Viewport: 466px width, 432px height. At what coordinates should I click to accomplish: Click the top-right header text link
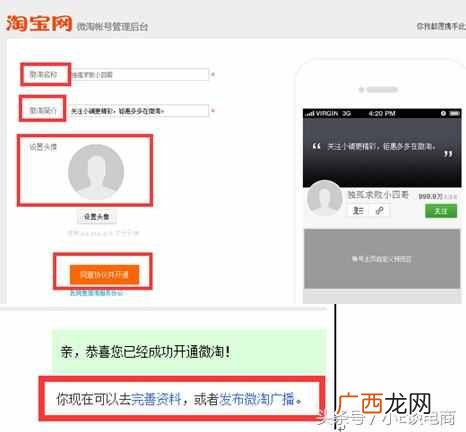[x=441, y=26]
